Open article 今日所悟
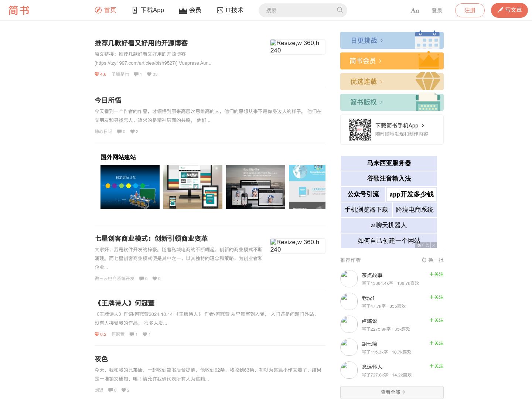532x399 pixels. pyautogui.click(x=108, y=100)
